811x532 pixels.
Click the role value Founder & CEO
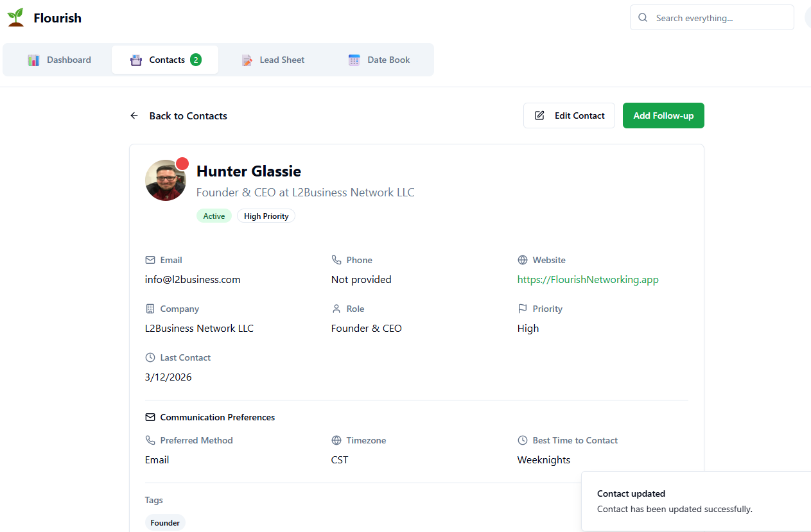367,329
